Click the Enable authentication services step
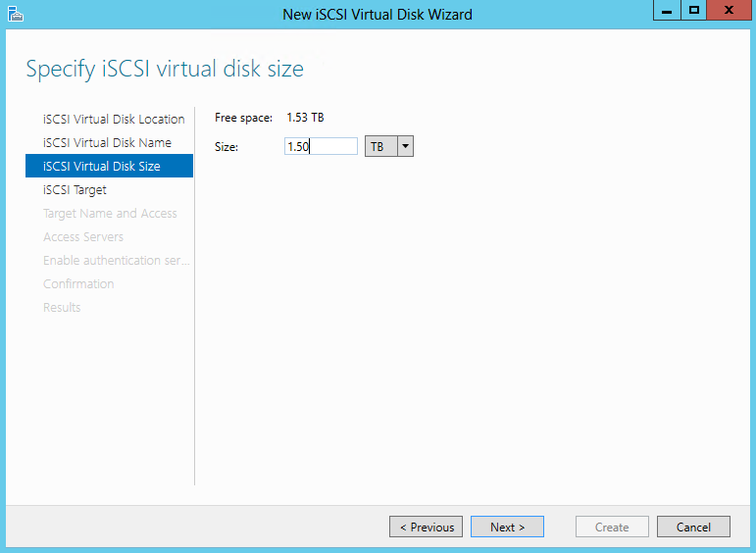The height and width of the screenshot is (553, 756). point(116,260)
